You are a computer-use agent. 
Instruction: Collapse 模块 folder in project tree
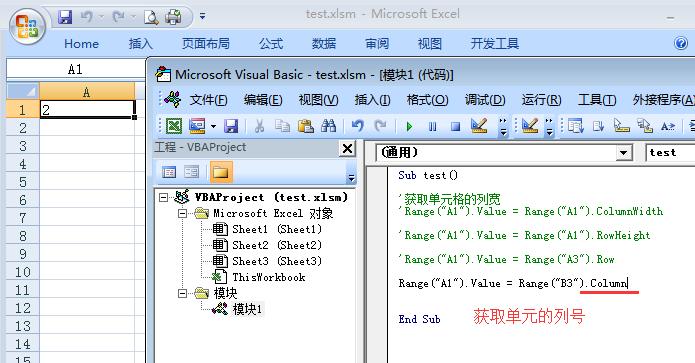click(x=182, y=293)
